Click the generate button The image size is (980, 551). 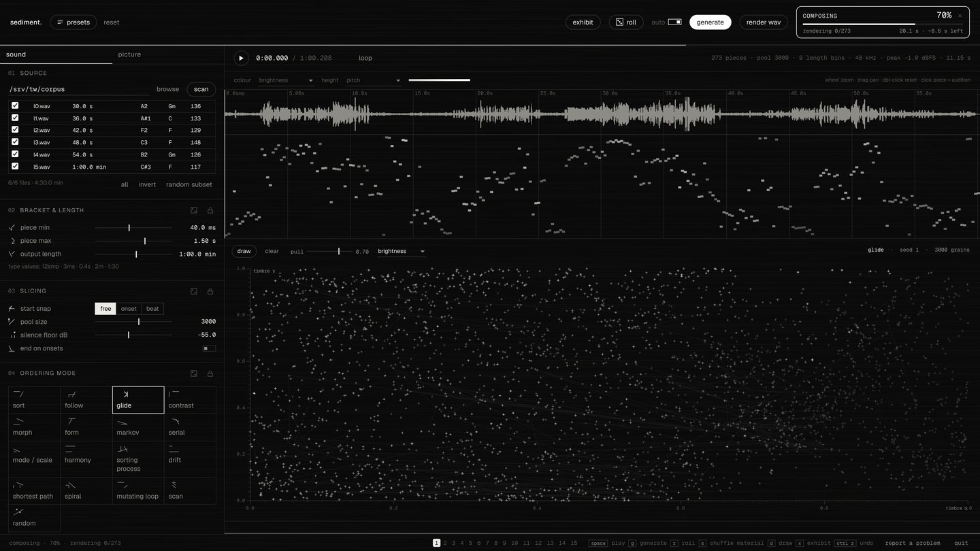[710, 22]
